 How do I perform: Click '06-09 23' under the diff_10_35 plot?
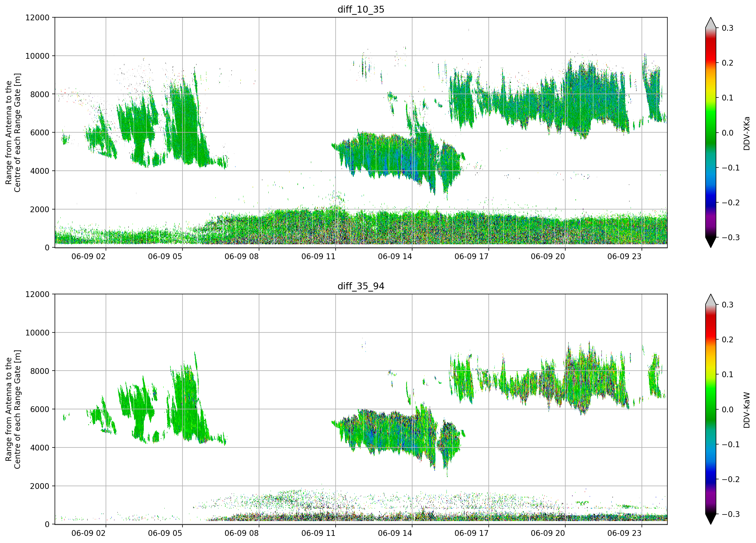(624, 256)
